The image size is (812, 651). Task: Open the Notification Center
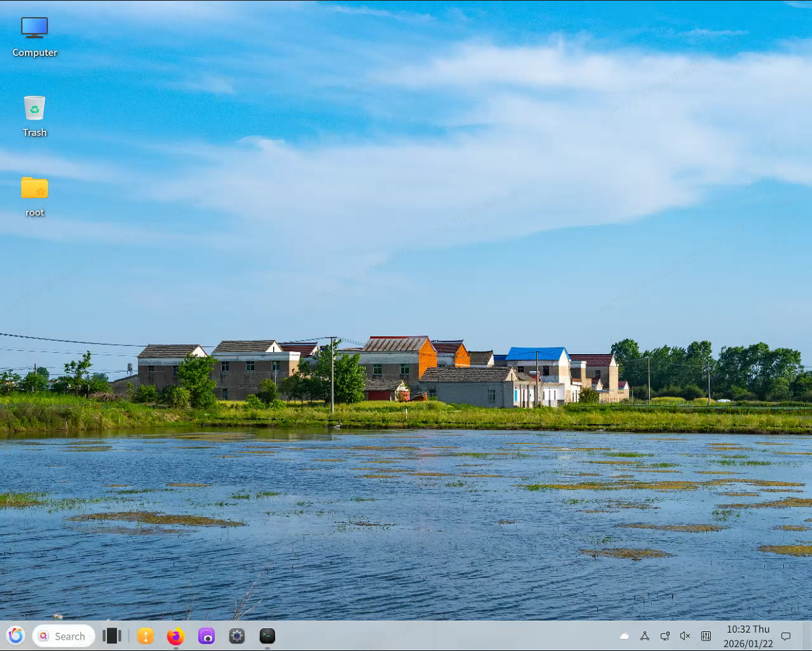click(x=786, y=636)
